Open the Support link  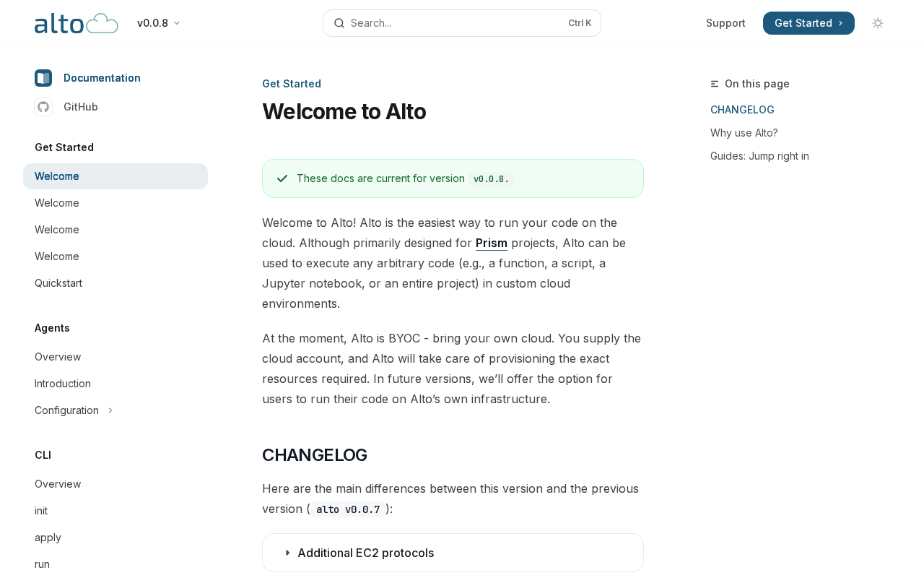(725, 23)
